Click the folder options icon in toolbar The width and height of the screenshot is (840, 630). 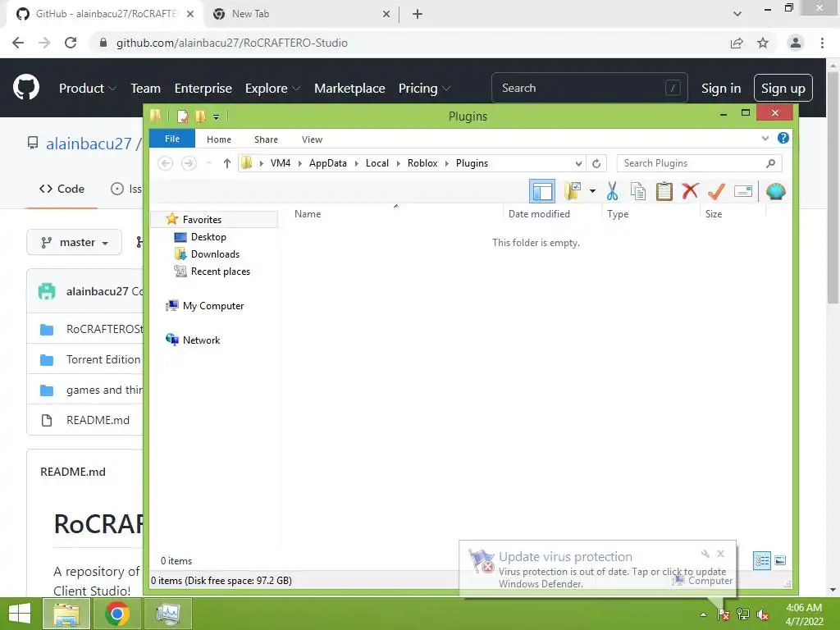point(572,191)
